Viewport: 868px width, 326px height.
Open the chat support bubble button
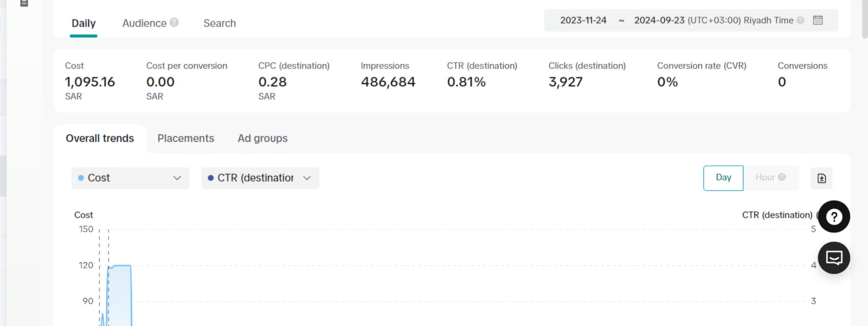click(x=834, y=258)
